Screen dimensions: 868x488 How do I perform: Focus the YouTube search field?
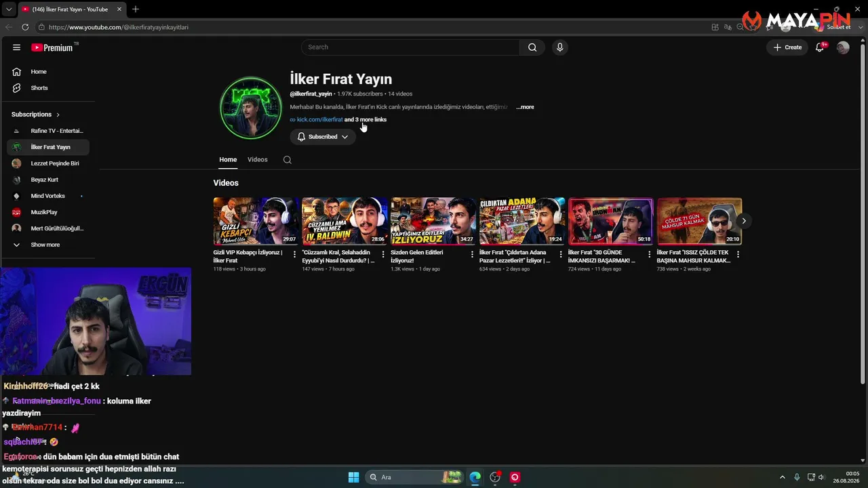click(x=410, y=47)
